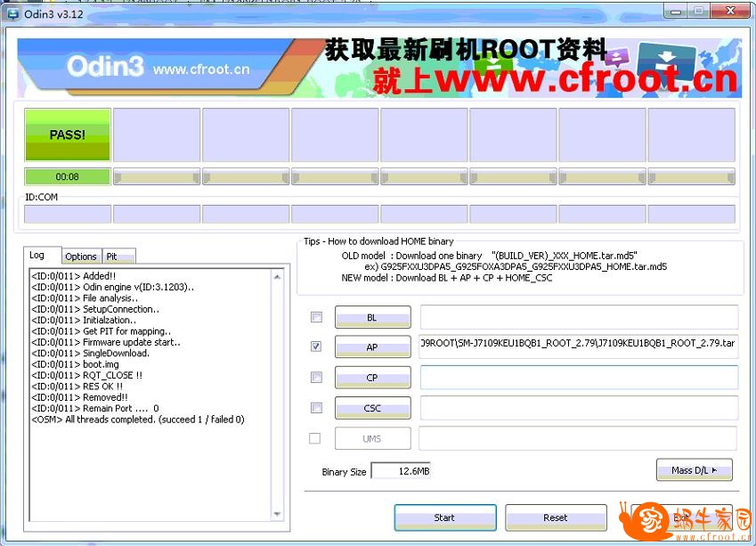Enable the CP checkbox
Image resolution: width=756 pixels, height=546 pixels.
[316, 377]
